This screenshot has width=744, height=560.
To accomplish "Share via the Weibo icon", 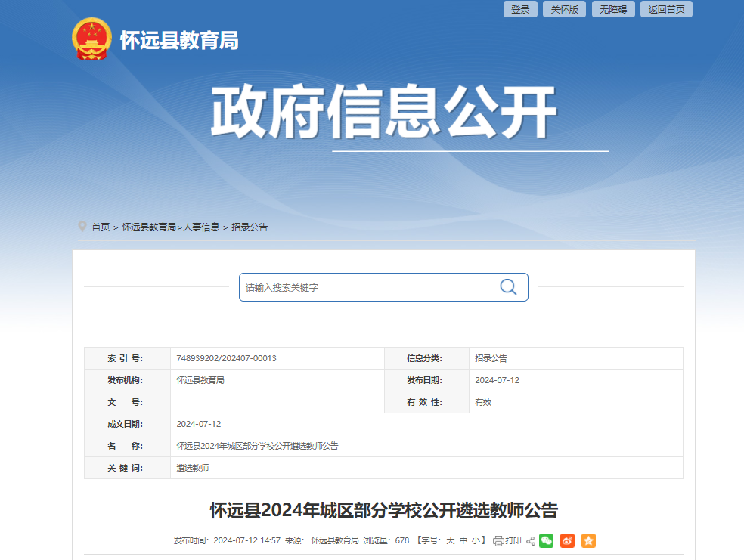I will (x=568, y=540).
